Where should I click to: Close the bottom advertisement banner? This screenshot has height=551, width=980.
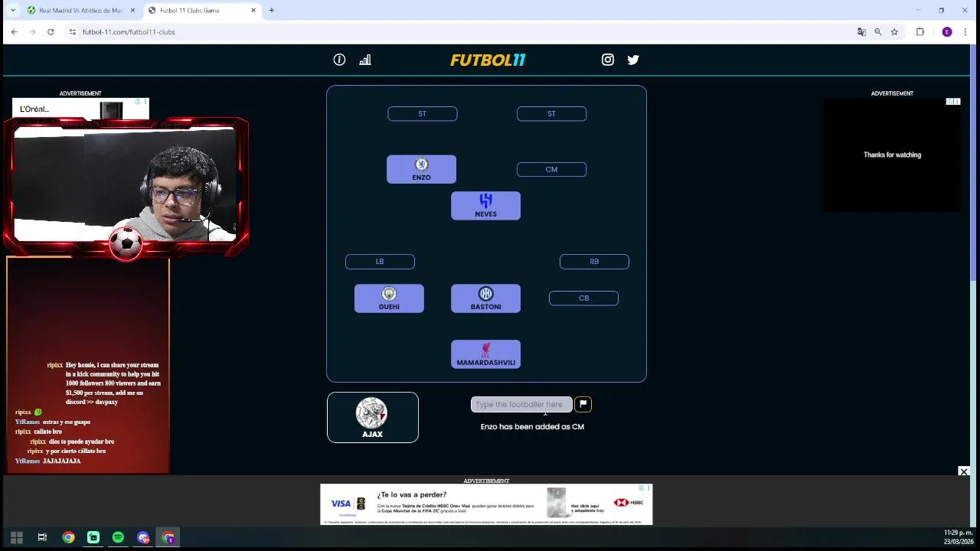coord(964,471)
